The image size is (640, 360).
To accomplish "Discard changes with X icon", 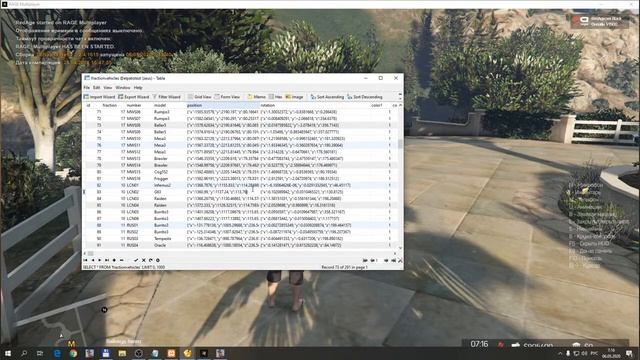I will [x=144, y=260].
